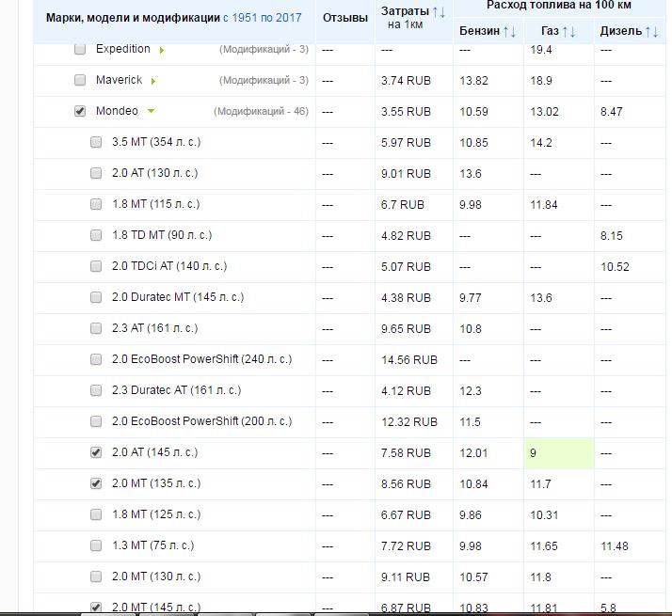Check 1.8 MT (115 л. с.) checkbox
The width and height of the screenshot is (672, 616).
[x=96, y=204]
